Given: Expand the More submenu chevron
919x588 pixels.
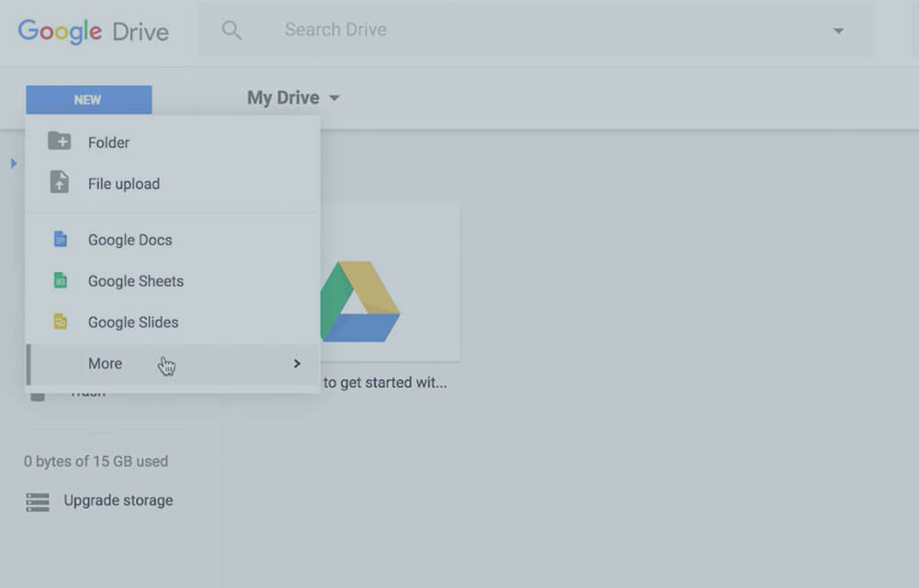Looking at the screenshot, I should 297,364.
